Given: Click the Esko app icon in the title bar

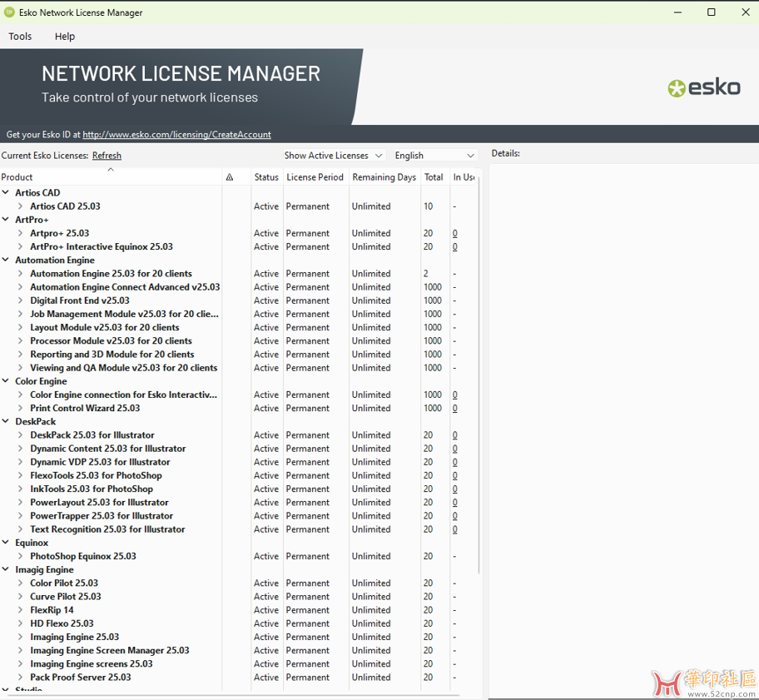Looking at the screenshot, I should [8, 12].
